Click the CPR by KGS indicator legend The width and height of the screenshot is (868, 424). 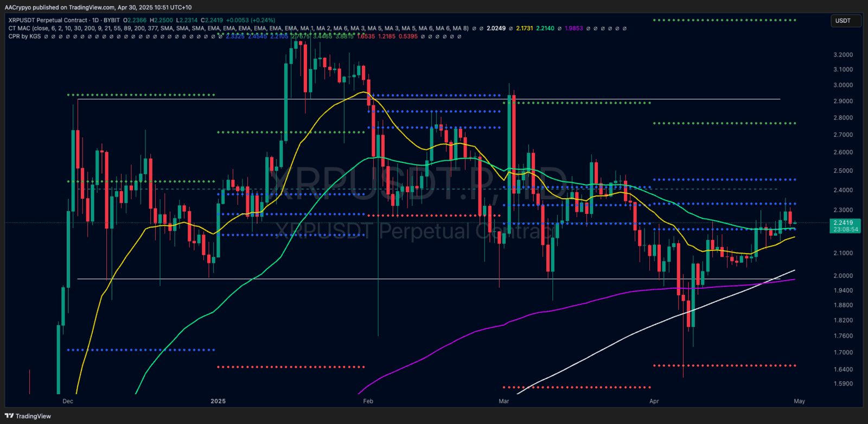point(24,36)
